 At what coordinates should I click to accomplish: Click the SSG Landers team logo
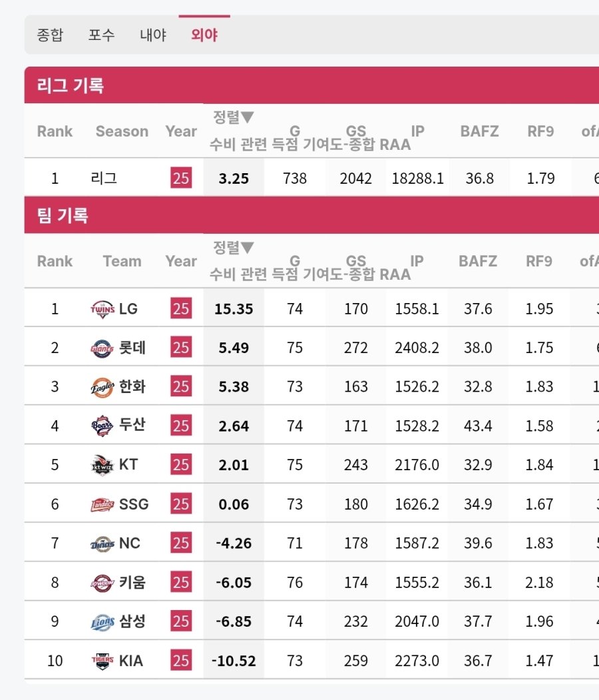pos(102,504)
